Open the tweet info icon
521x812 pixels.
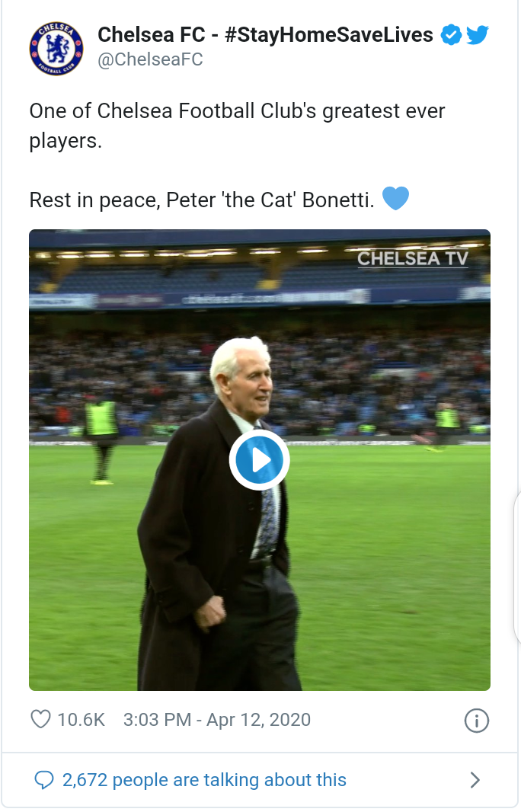click(476, 721)
